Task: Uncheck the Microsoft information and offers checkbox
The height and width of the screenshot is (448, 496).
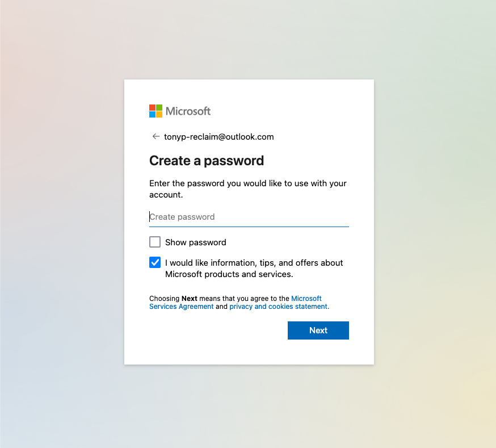Action: [155, 262]
